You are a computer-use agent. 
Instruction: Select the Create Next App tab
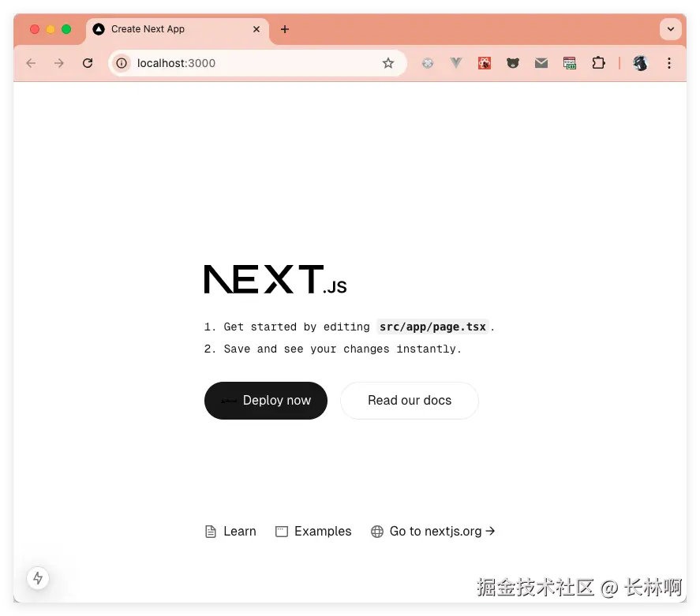click(178, 29)
